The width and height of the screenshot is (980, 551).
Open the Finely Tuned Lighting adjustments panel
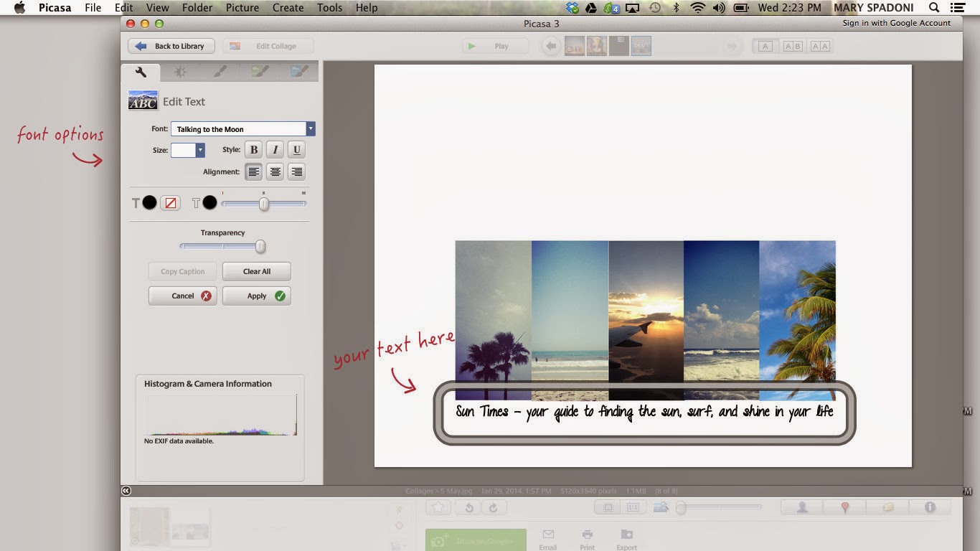click(x=180, y=71)
